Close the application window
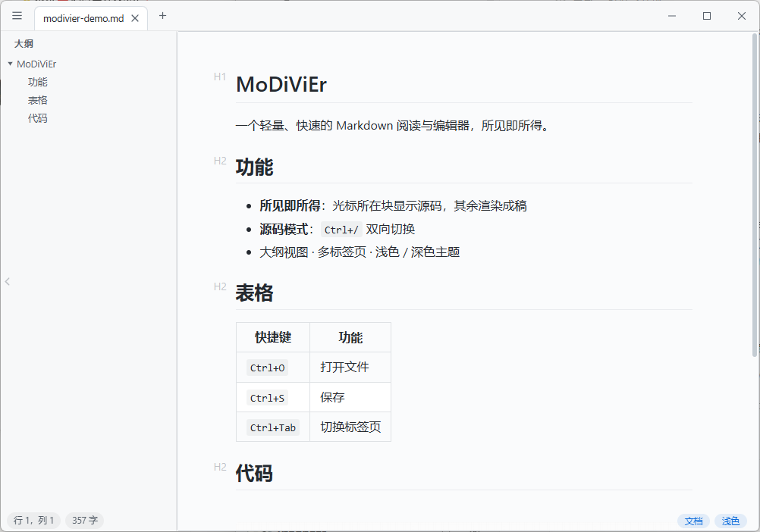760x532 pixels. [742, 16]
